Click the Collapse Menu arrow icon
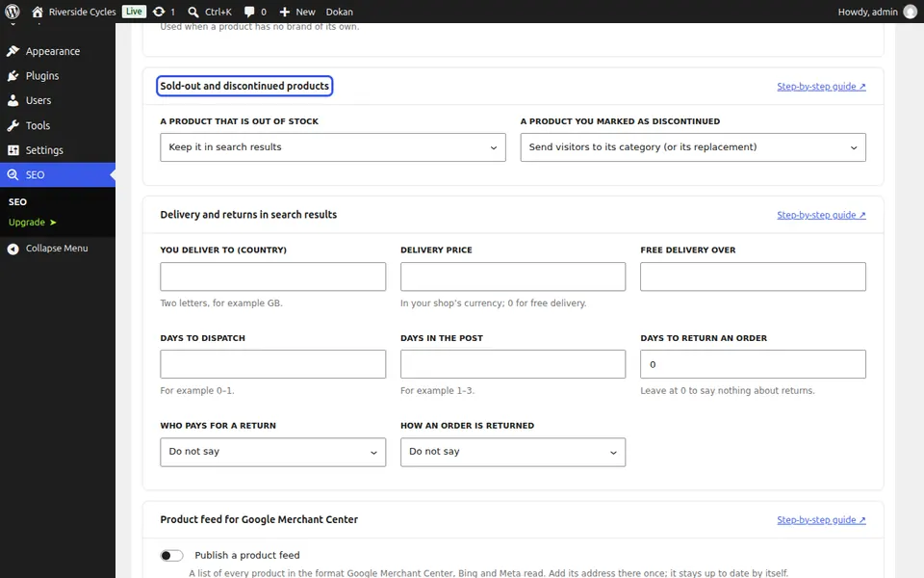 point(13,249)
